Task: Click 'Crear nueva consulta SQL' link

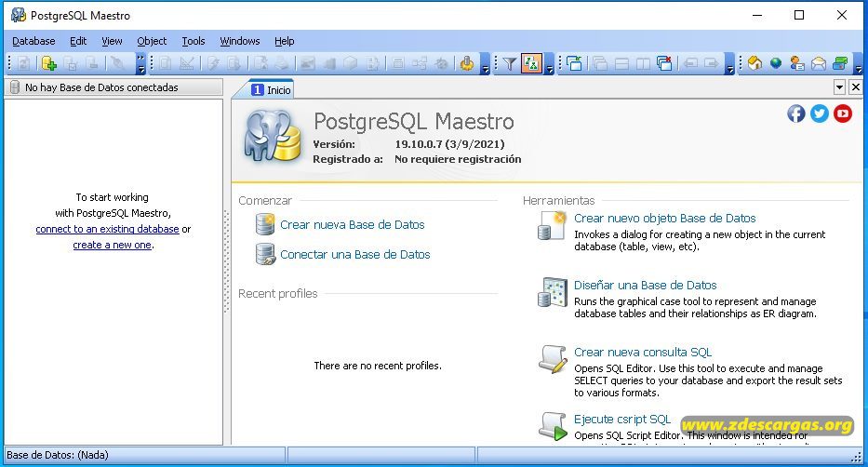Action: 643,352
